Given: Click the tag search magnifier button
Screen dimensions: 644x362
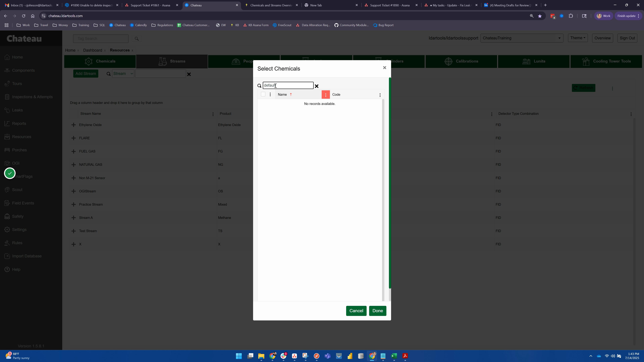Looking at the screenshot, I should coord(137,39).
